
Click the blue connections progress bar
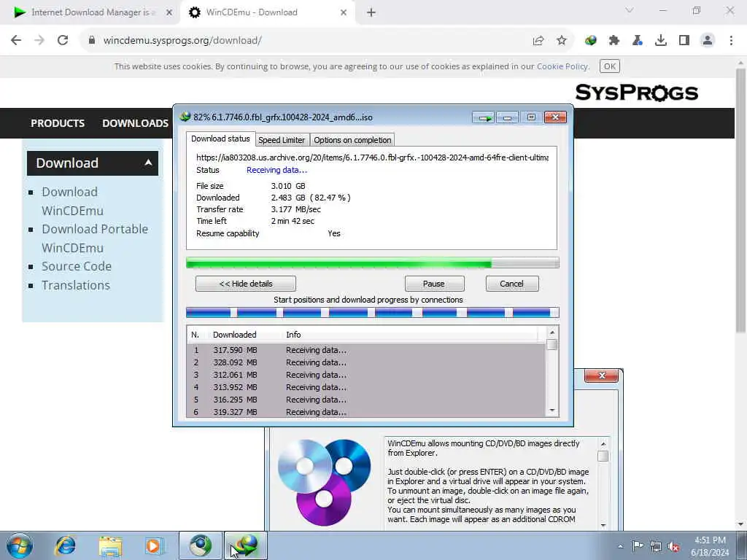[x=373, y=312]
